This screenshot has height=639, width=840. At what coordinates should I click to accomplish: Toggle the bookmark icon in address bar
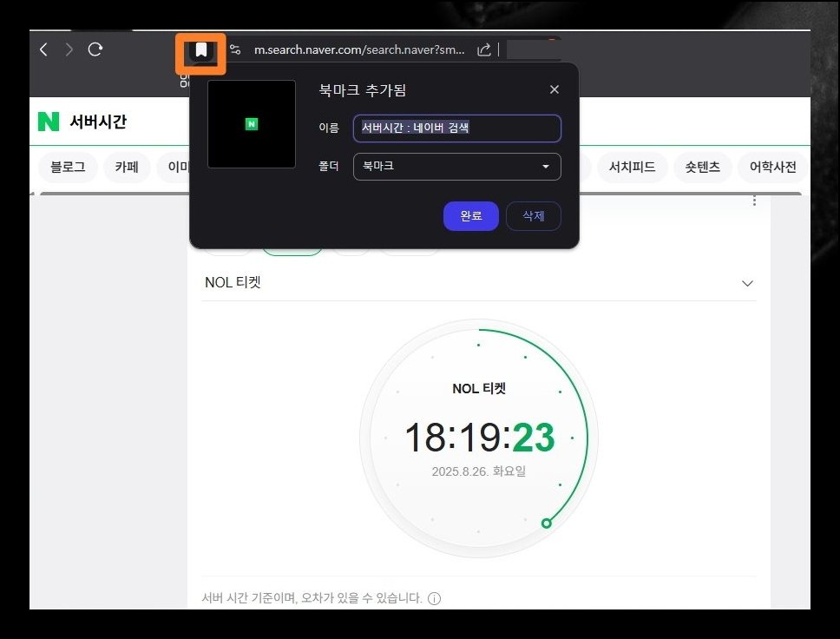[201, 50]
